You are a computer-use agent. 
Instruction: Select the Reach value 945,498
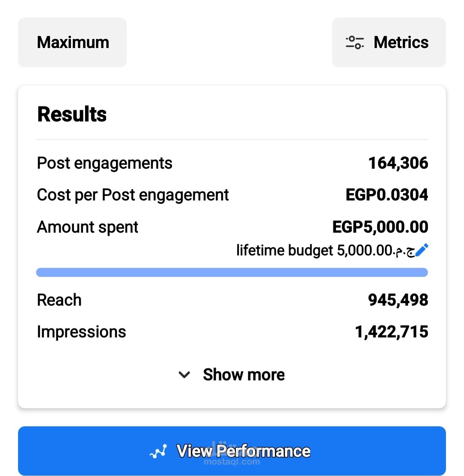pyautogui.click(x=398, y=300)
